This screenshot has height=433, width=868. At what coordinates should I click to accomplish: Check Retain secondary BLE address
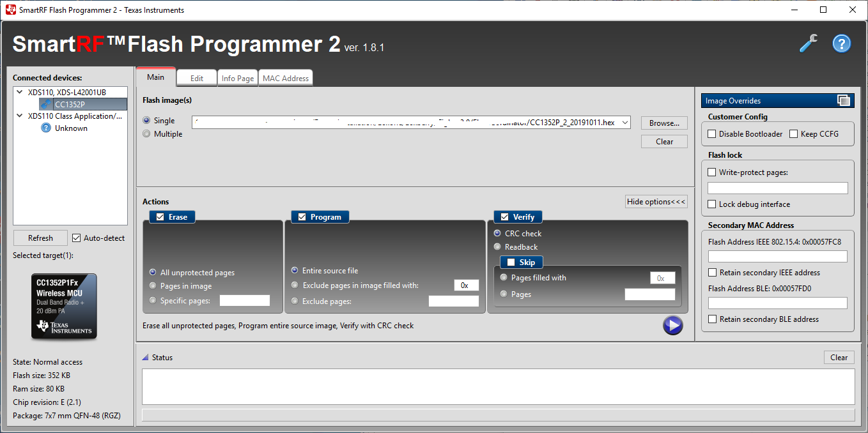[712, 319]
